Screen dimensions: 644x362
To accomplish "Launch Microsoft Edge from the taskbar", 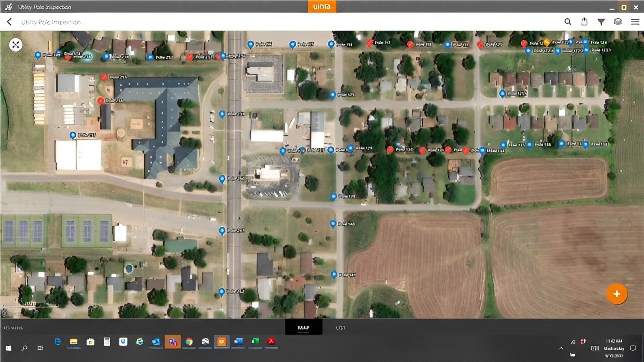I will tap(58, 342).
